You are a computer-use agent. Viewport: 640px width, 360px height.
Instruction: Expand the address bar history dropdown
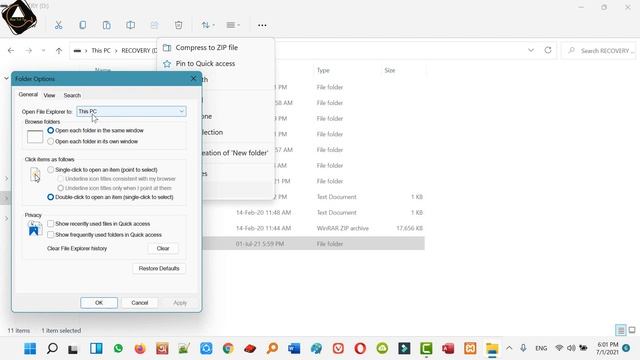531,50
